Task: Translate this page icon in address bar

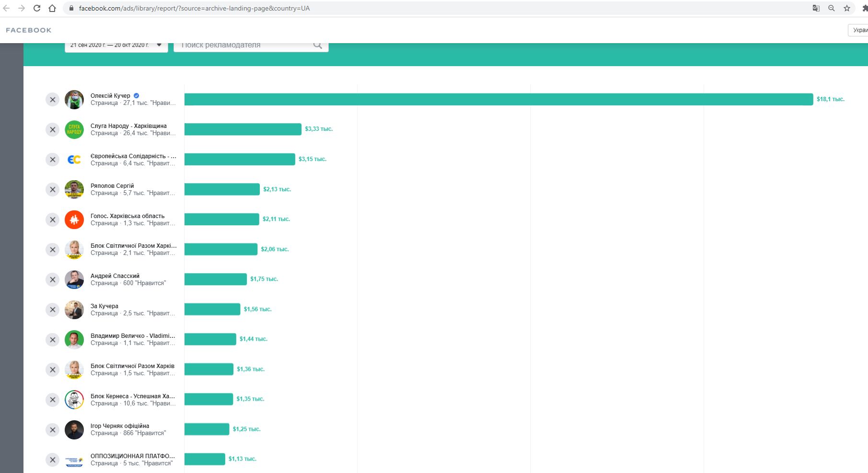Action: [816, 8]
